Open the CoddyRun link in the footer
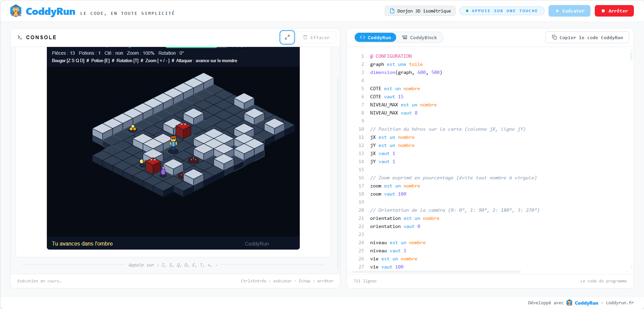Screen dimensions: 644x309 click(x=586, y=303)
